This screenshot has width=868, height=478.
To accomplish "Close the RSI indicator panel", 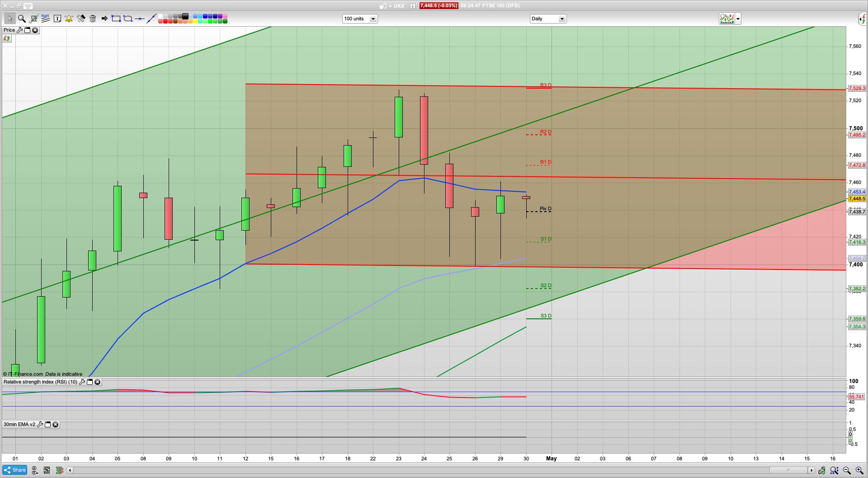I will tap(97, 382).
